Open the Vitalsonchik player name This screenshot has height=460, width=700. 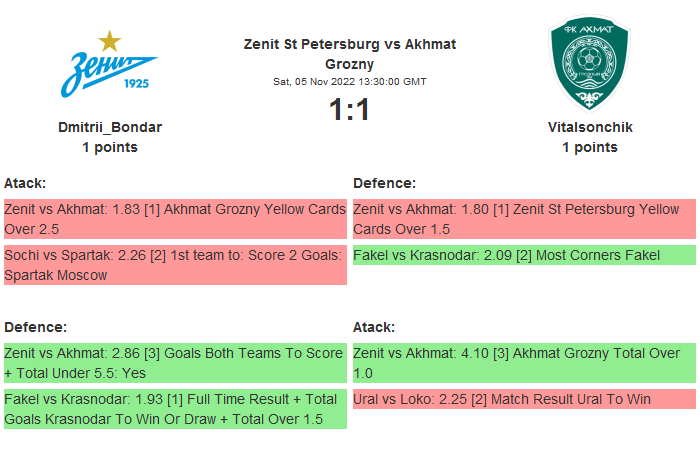[590, 127]
